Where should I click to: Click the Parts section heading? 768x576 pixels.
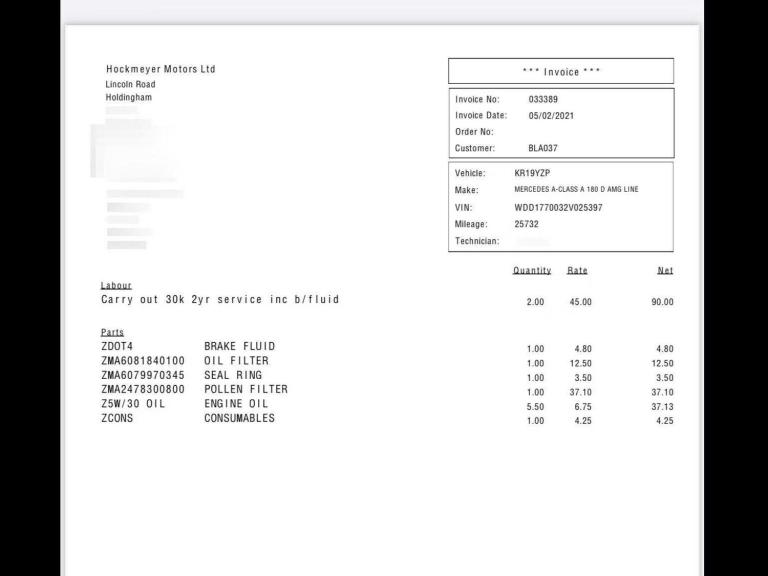point(112,332)
